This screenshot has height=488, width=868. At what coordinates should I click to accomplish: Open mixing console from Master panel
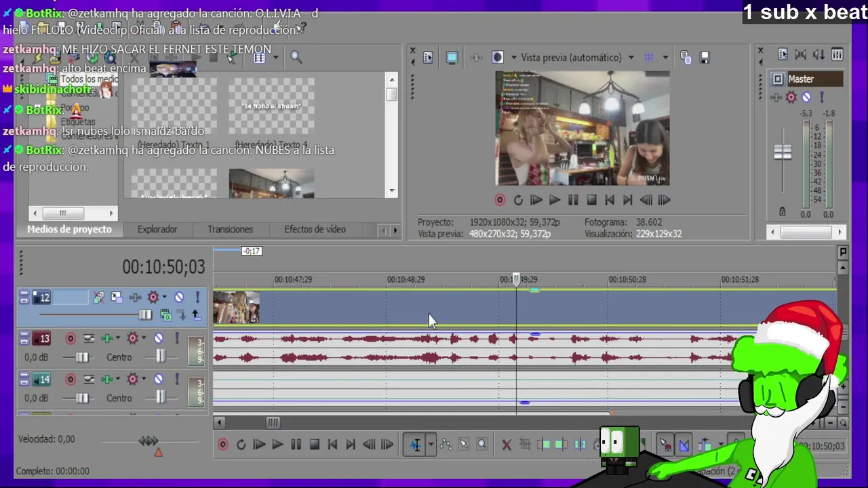[x=837, y=55]
